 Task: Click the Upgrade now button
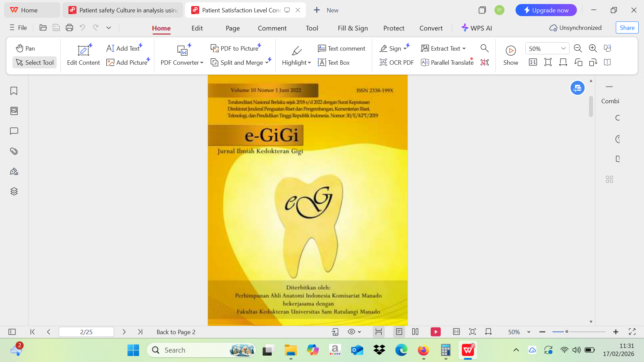(x=546, y=10)
